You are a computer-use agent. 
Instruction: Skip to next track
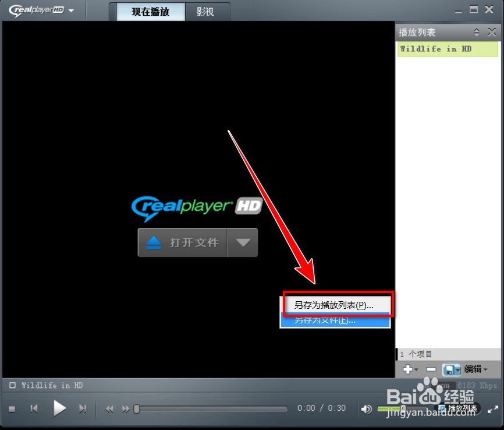click(x=83, y=409)
